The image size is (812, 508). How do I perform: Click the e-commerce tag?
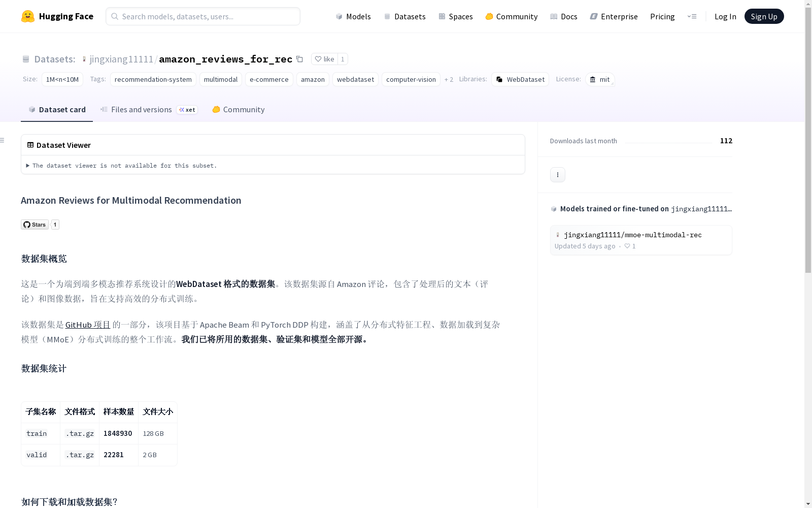click(269, 79)
